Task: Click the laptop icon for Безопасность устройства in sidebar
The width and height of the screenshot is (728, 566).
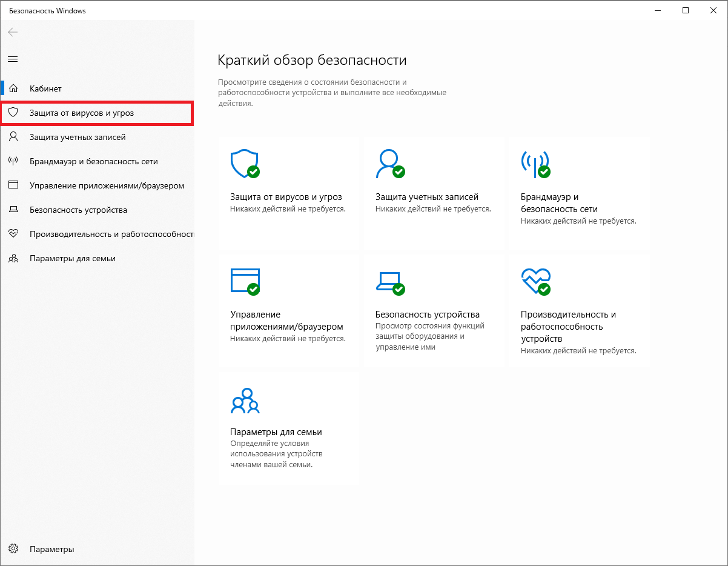Action: click(x=13, y=210)
